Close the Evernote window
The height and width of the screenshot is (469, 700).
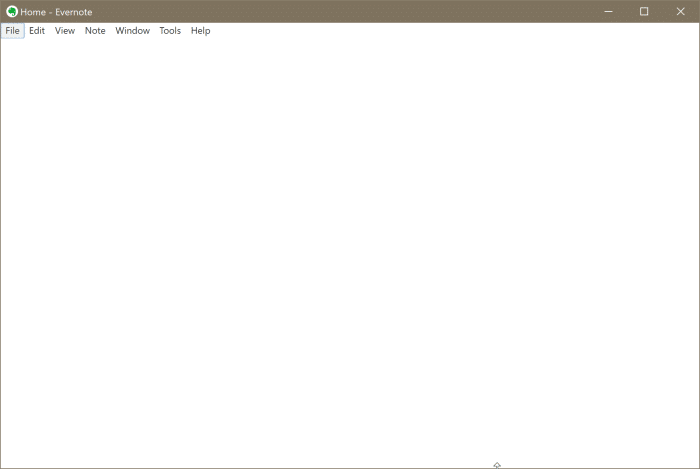[681, 12]
